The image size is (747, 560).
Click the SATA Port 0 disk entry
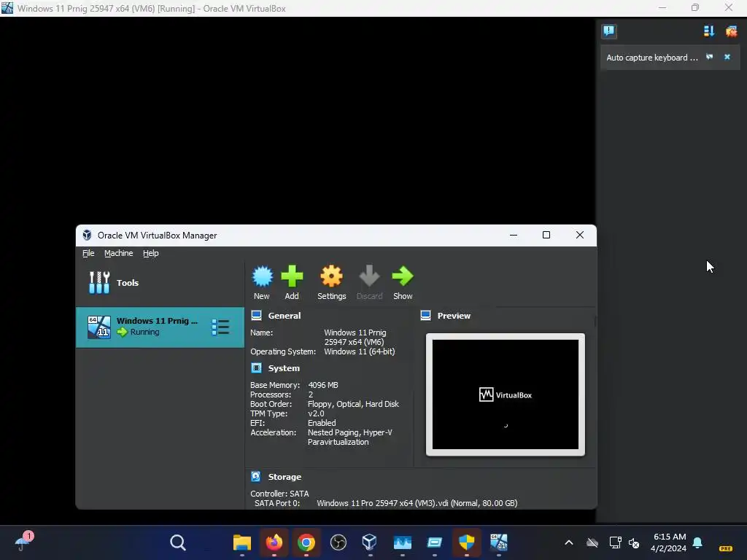tap(417, 503)
